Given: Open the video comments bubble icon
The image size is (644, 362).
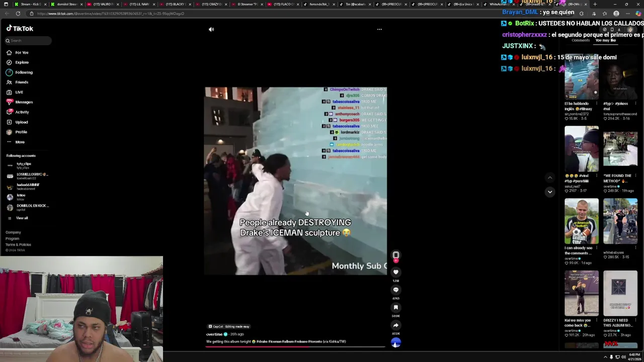Looking at the screenshot, I should [396, 290].
